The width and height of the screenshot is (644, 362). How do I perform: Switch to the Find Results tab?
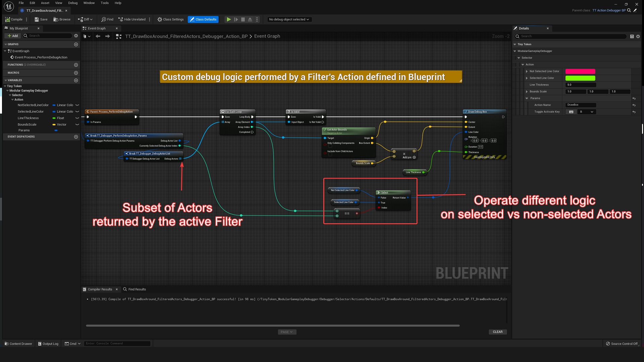pos(136,289)
